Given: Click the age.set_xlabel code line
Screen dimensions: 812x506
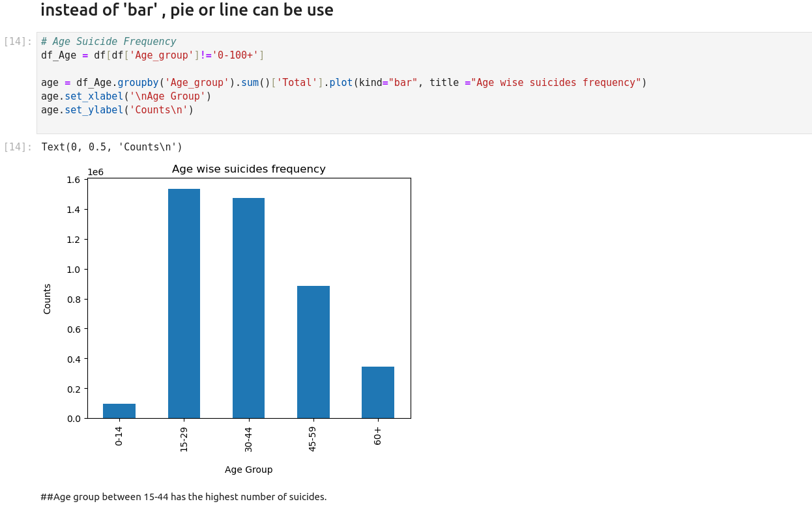Looking at the screenshot, I should (126, 96).
